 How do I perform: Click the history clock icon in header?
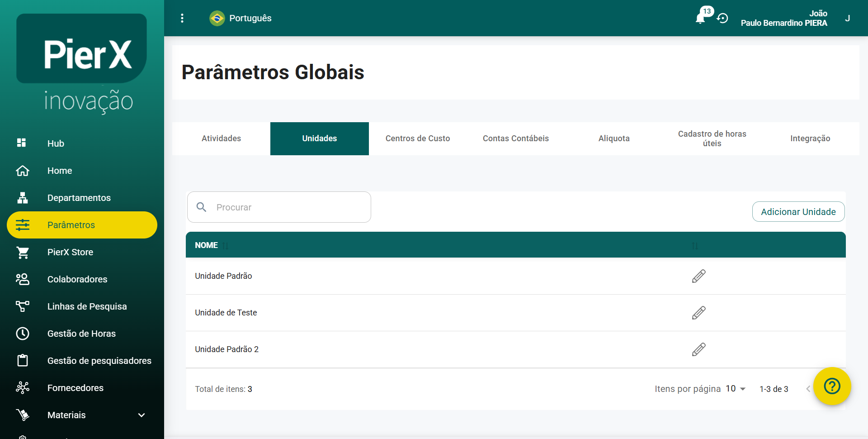coord(722,19)
